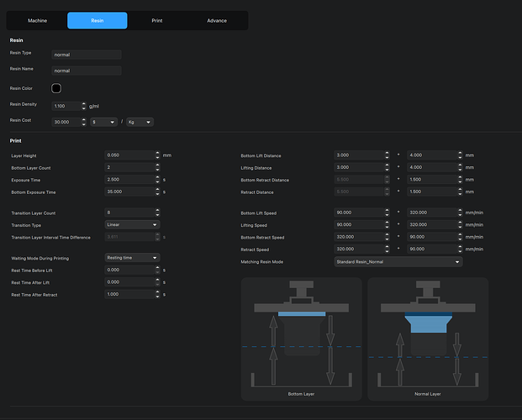Adjust the Resin Density stepper arrows

(84, 106)
